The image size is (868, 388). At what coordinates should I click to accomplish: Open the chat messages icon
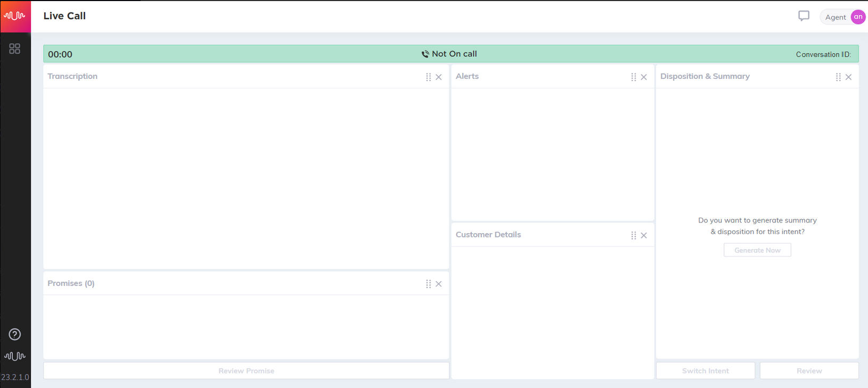[x=804, y=16]
